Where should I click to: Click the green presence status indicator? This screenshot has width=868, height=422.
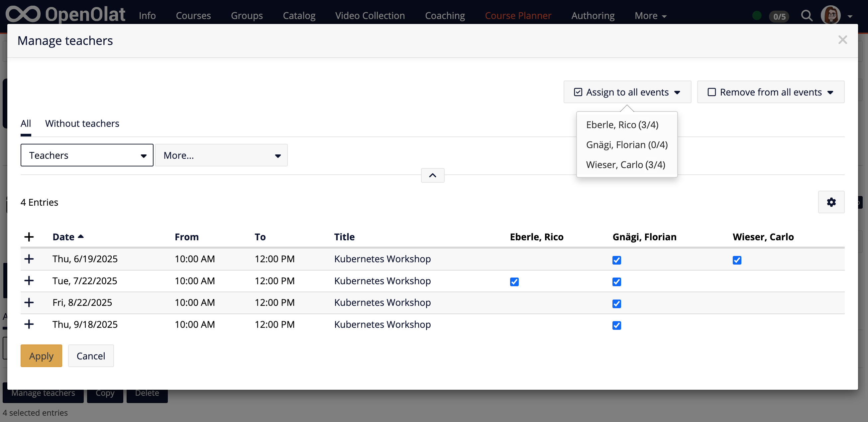tap(756, 16)
